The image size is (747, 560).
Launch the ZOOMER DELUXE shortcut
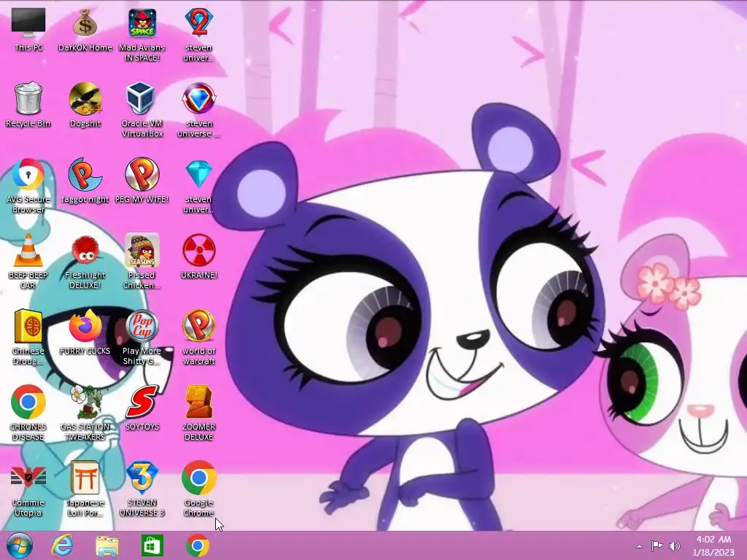coord(198,413)
